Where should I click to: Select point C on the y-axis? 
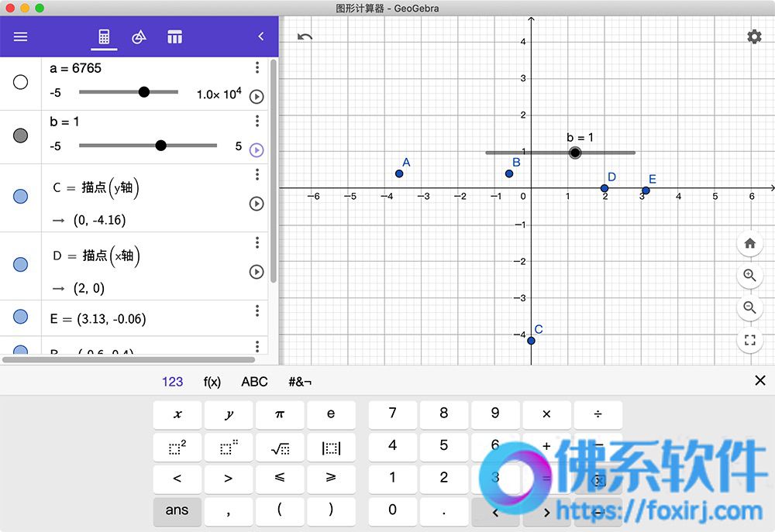tap(532, 341)
